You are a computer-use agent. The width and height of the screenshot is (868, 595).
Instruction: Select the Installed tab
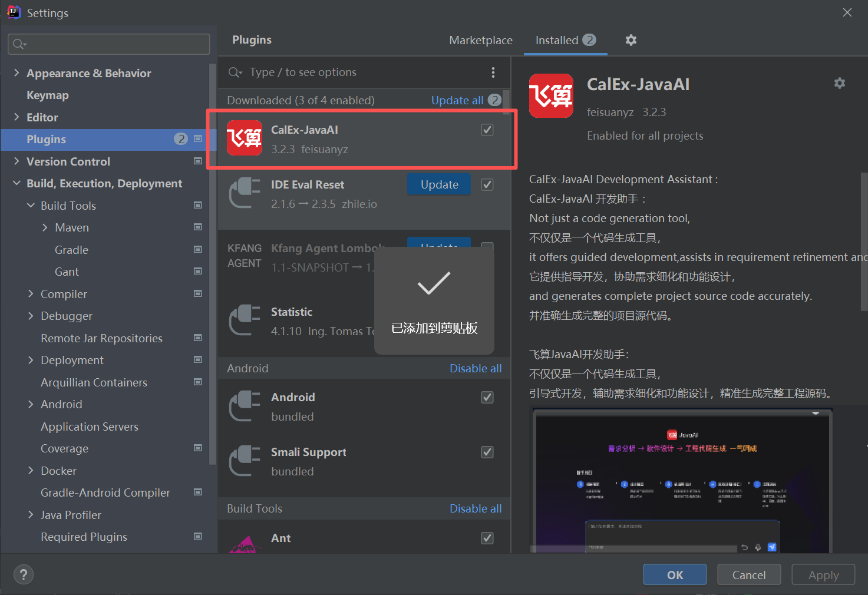coord(556,40)
